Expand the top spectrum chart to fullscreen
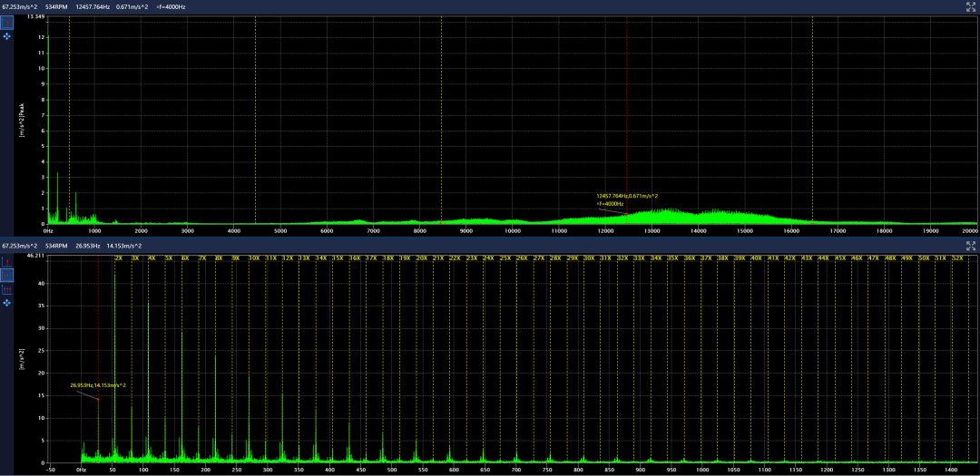 pyautogui.click(x=970, y=5)
